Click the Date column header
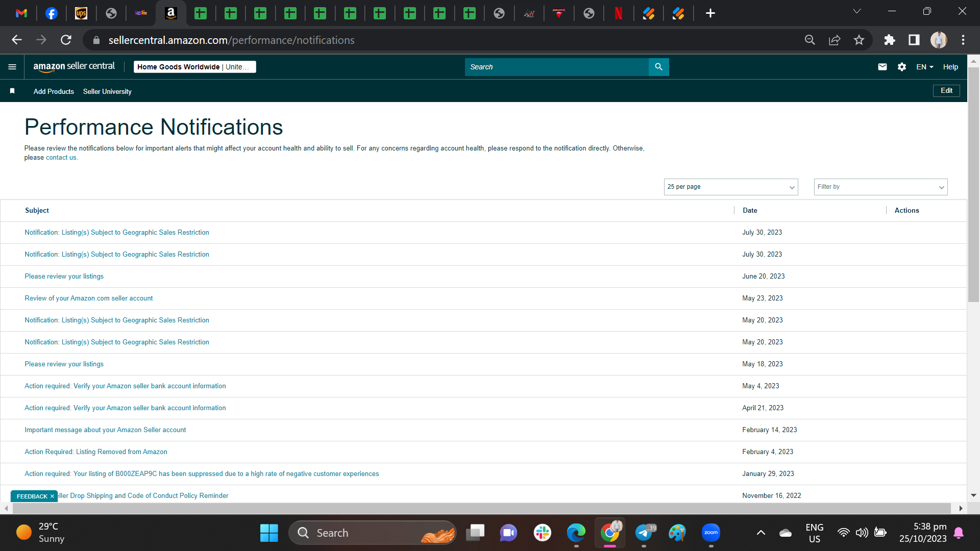Screen dimensions: 980x551 750,211
